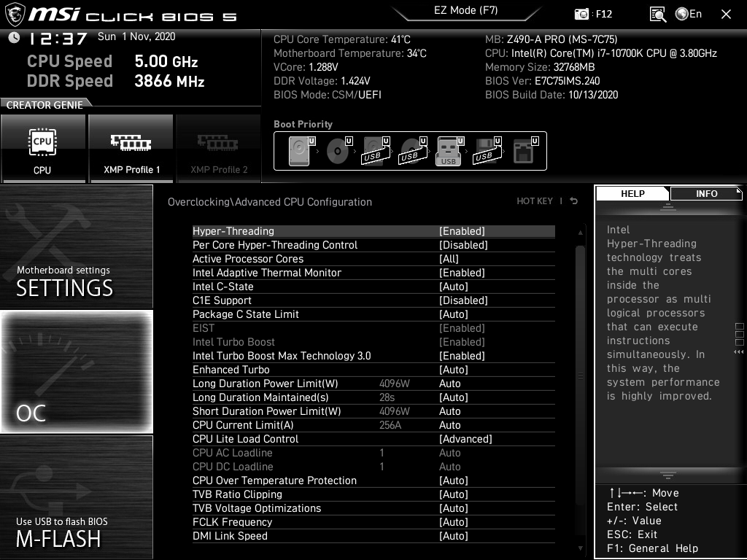Open DMI Link Speed [Auto] options
The width and height of the screenshot is (747, 560).
tap(373, 536)
